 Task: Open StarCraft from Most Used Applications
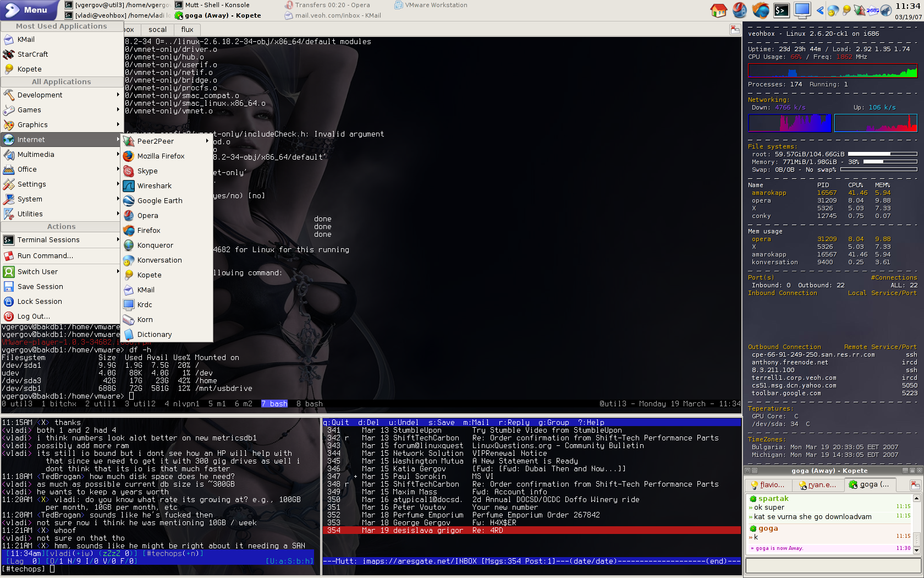32,54
